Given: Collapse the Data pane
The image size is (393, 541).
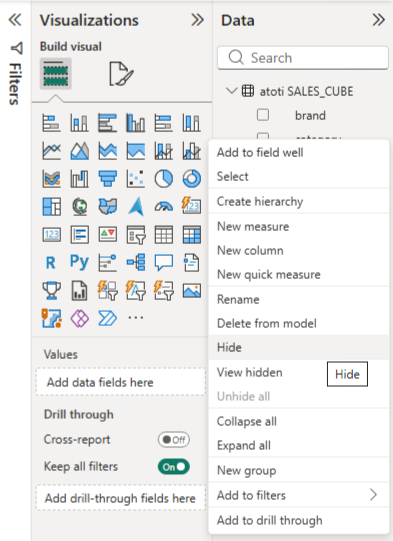Looking at the screenshot, I should (x=379, y=20).
